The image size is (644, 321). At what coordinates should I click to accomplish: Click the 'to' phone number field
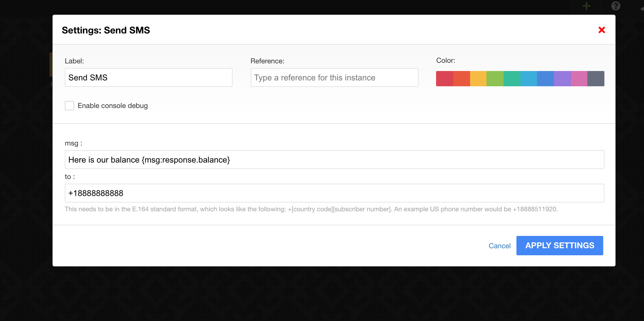pos(334,193)
